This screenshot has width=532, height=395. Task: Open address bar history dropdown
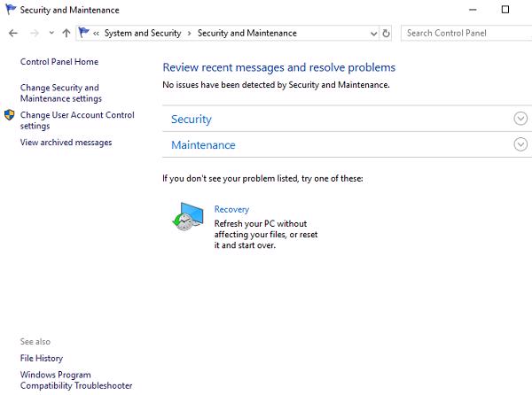(x=373, y=34)
